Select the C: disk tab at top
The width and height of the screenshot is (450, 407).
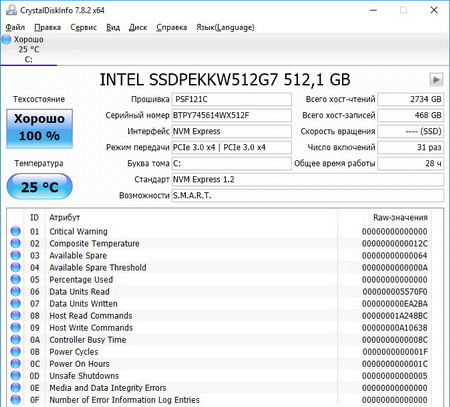click(29, 49)
